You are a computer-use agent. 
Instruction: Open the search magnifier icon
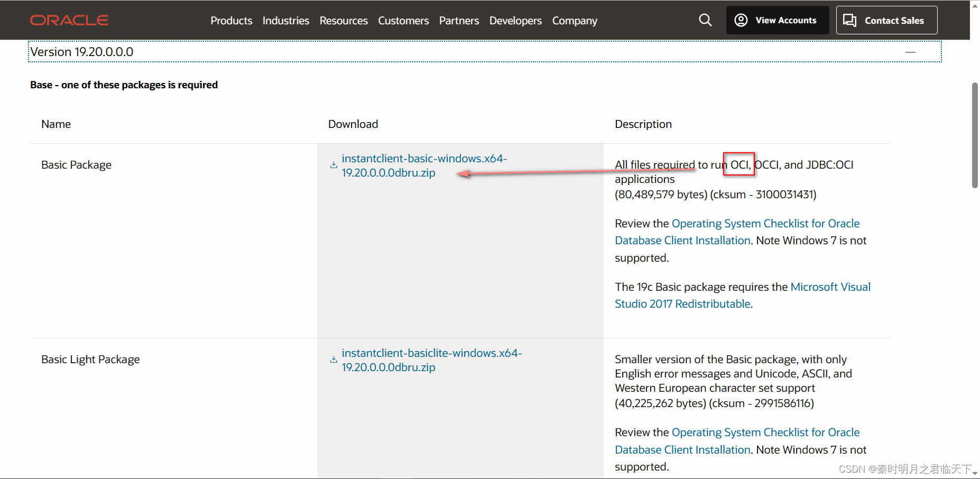click(705, 20)
